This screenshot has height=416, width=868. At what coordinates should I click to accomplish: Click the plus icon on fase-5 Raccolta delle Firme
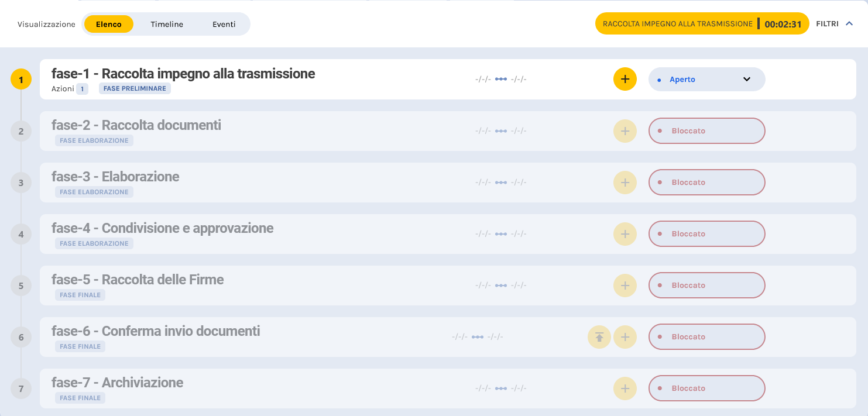coord(625,285)
